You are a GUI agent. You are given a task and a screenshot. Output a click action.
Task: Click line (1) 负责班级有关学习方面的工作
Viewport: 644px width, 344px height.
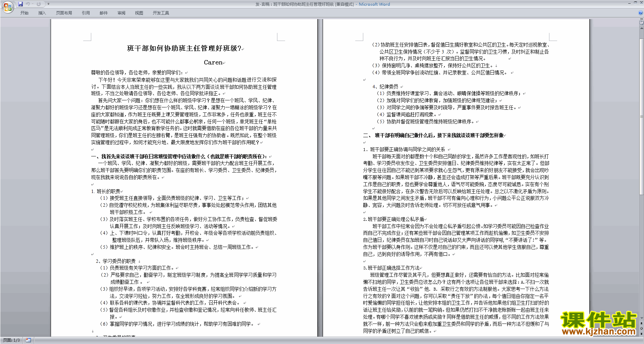137,268
